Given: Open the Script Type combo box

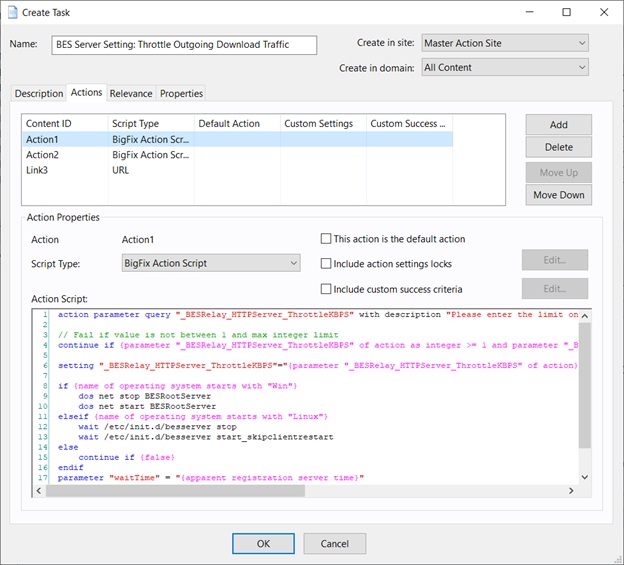Looking at the screenshot, I should click(210, 263).
